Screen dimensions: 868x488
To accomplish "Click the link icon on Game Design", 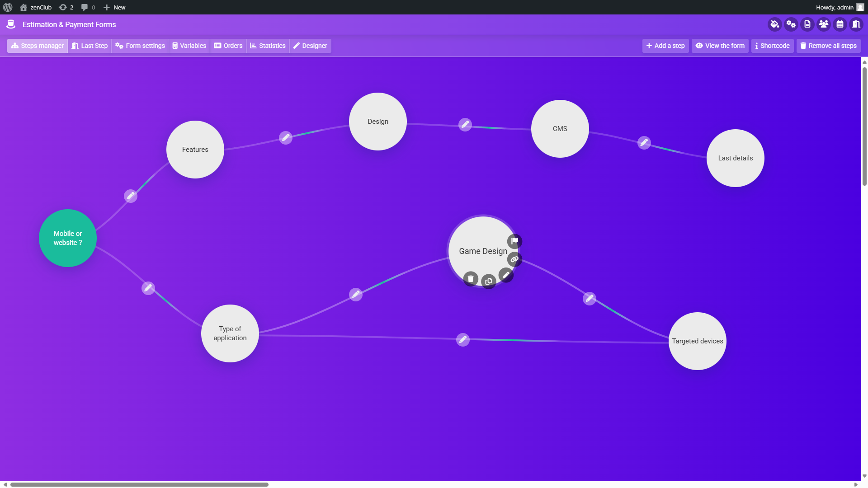I will click(x=514, y=259).
